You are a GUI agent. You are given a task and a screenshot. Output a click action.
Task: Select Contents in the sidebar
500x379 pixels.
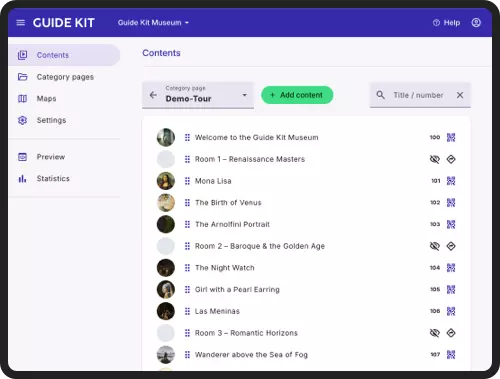click(64, 55)
